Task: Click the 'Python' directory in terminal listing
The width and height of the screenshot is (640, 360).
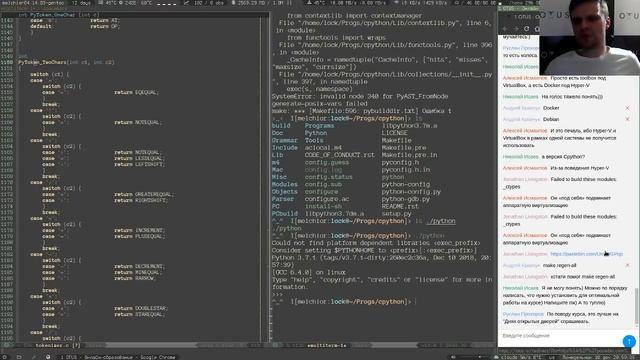Action: pos(316,133)
